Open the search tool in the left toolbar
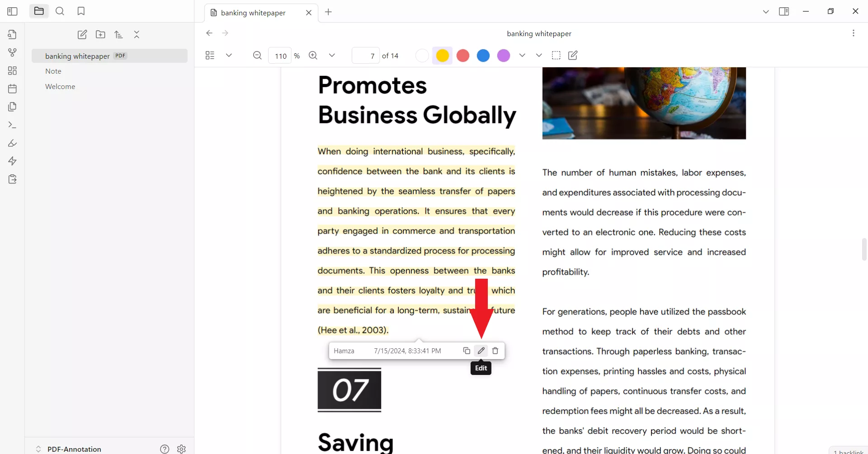 pyautogui.click(x=60, y=11)
